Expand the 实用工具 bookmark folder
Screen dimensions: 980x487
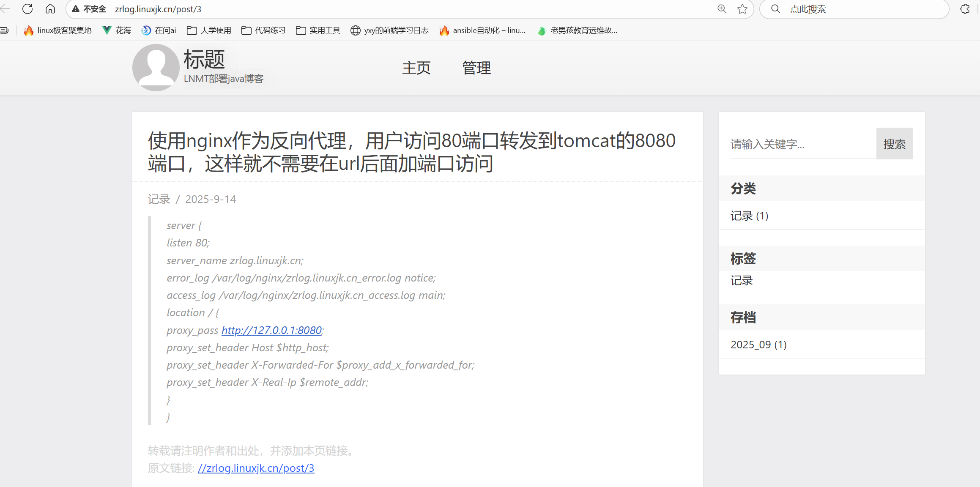[318, 30]
